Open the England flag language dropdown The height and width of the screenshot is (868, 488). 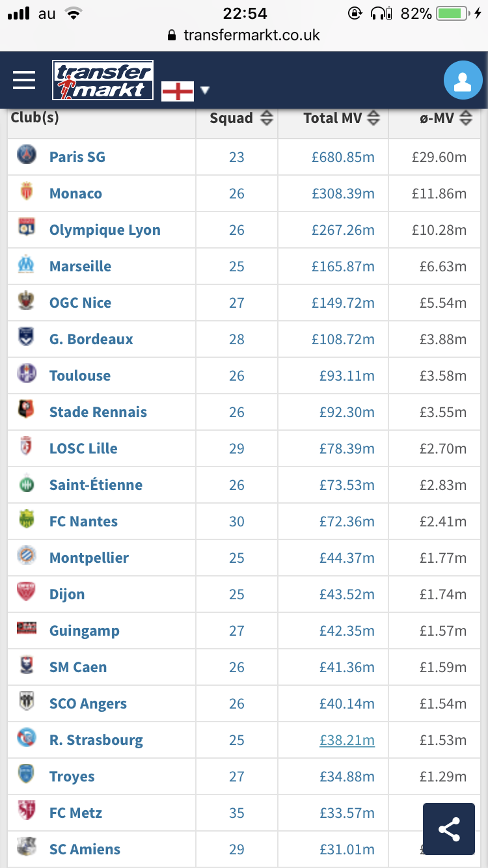[x=186, y=90]
